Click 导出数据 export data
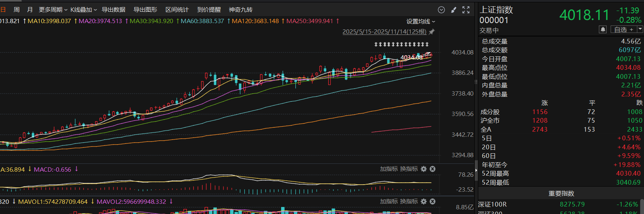The width and height of the screenshot is (644, 214). click(x=113, y=10)
